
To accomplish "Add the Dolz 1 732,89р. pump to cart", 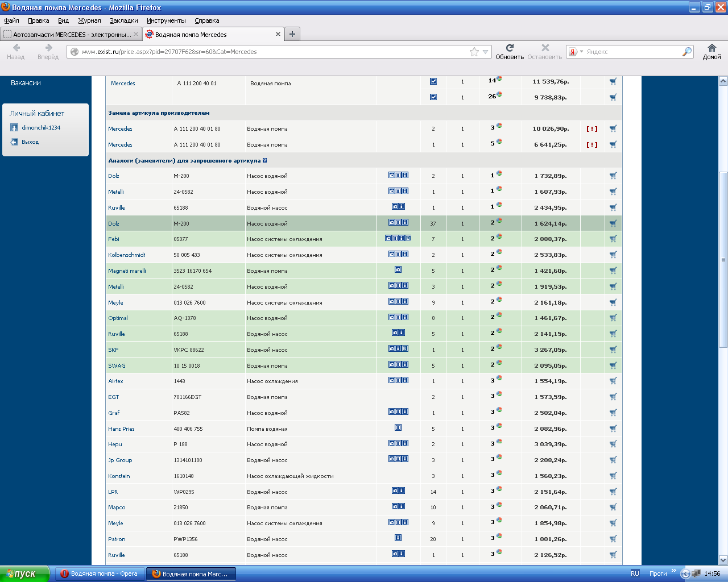I will (613, 176).
